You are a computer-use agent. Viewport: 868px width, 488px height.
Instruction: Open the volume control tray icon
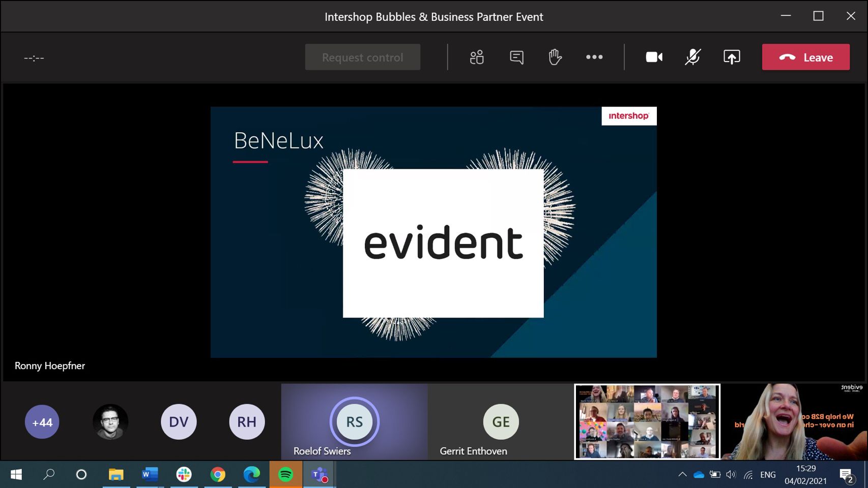pos(731,475)
